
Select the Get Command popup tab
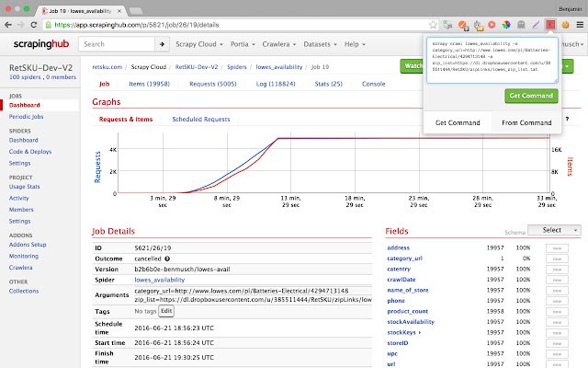pyautogui.click(x=458, y=122)
